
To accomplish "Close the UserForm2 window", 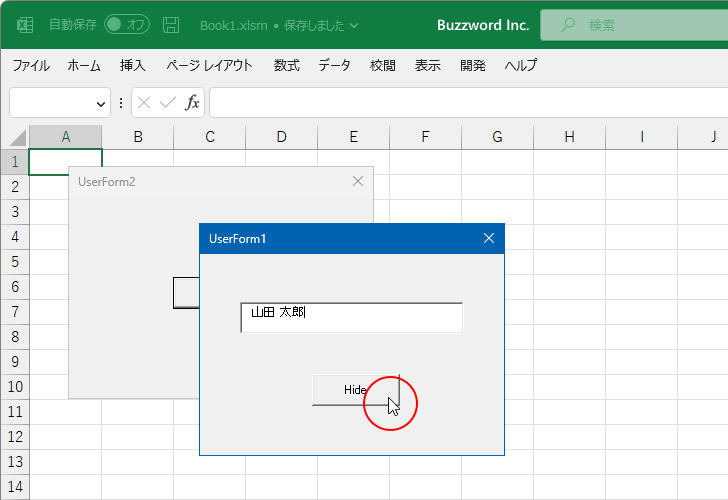I will pyautogui.click(x=358, y=182).
